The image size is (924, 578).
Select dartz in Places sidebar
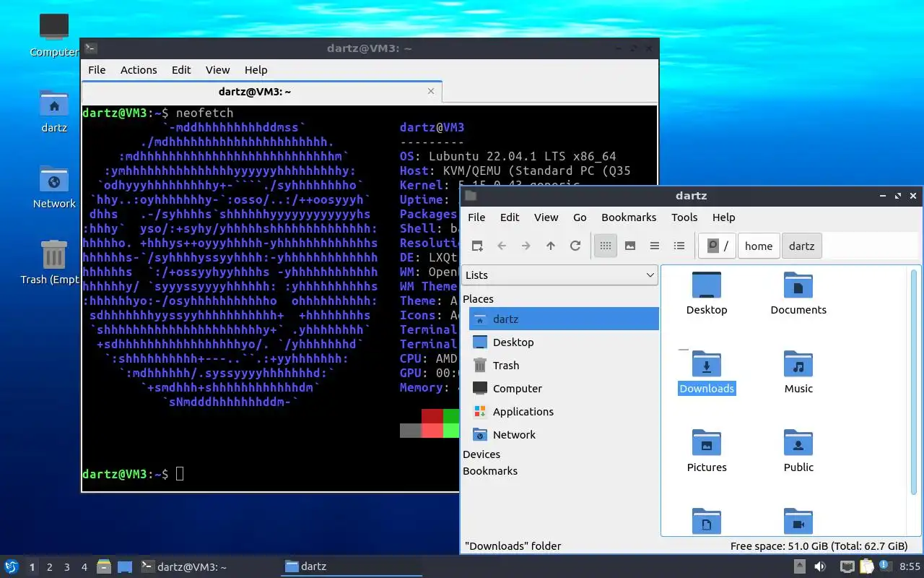pos(564,319)
